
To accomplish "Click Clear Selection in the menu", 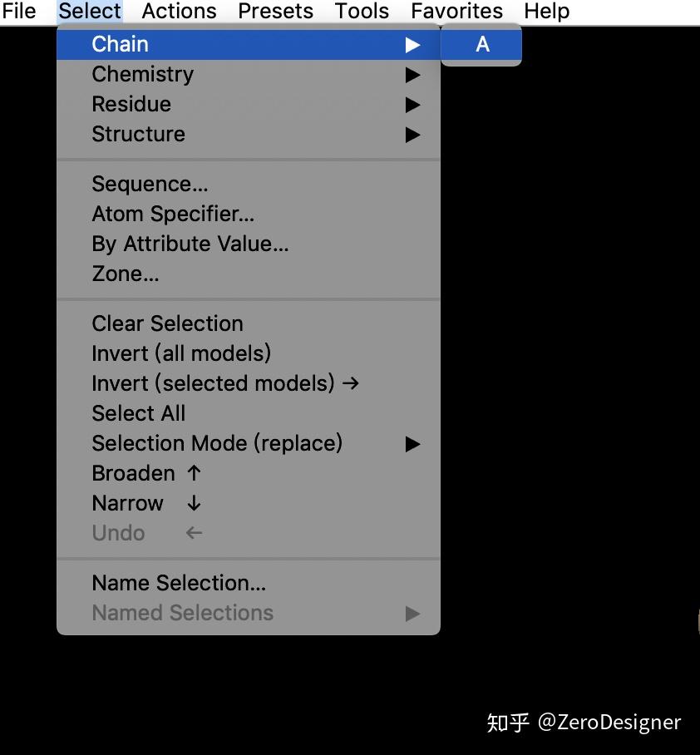I will 167,324.
